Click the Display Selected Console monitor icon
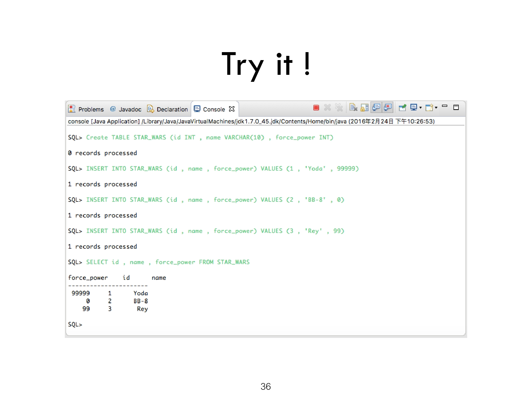Screen dimensions: 532x399 (414, 107)
